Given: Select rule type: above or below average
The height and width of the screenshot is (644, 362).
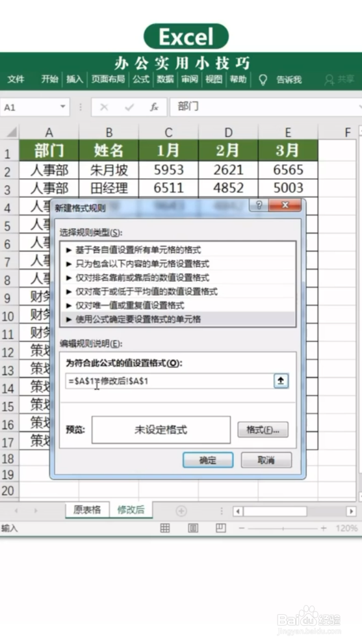Looking at the screenshot, I should coord(177,292).
